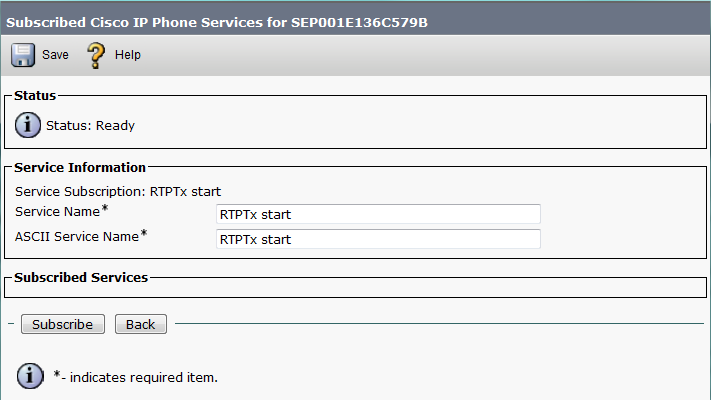Screen dimensions: 711x400
Task: Focus the ASCII Service Name input field
Action: 378,239
